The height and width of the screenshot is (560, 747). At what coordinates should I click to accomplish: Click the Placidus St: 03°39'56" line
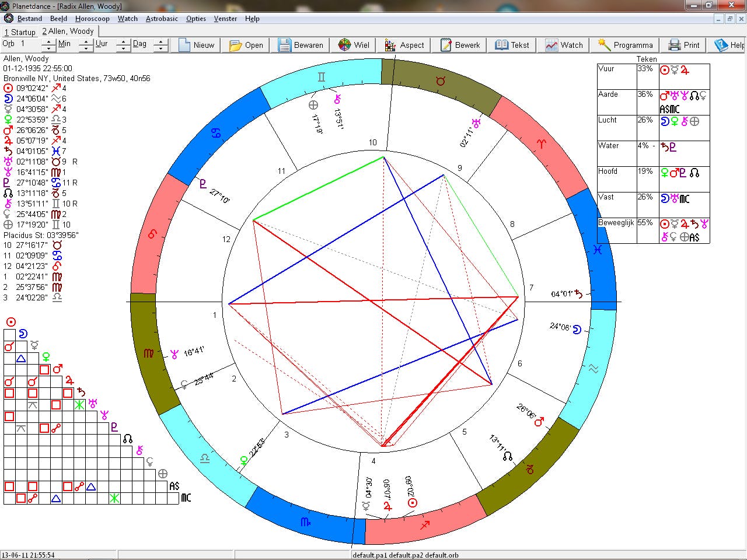coord(41,235)
